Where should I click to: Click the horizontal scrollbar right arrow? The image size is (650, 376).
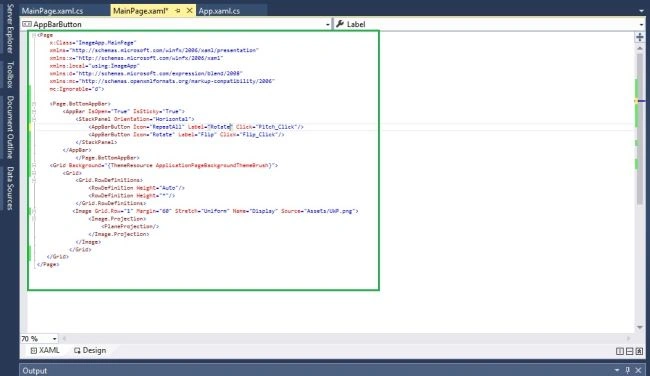click(629, 339)
